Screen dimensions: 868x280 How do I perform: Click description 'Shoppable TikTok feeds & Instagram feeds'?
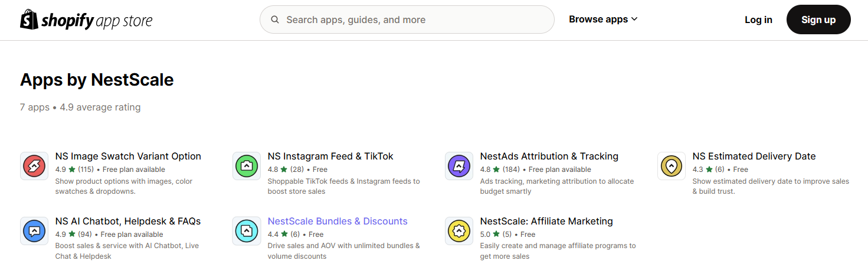pos(343,186)
